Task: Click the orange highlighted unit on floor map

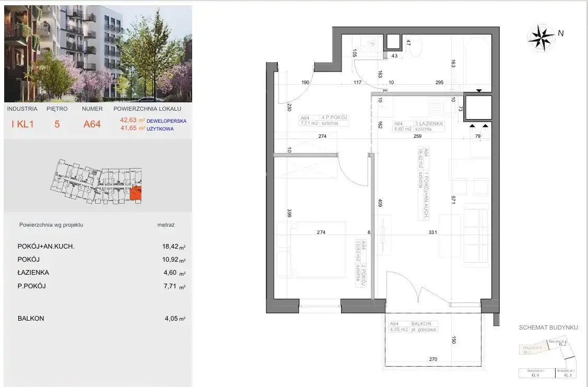Action: click(x=135, y=194)
